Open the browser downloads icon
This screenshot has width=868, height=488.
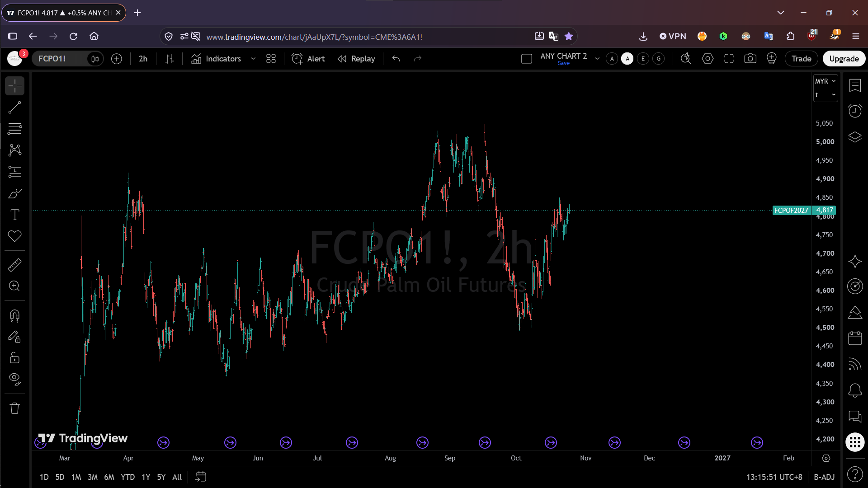643,37
